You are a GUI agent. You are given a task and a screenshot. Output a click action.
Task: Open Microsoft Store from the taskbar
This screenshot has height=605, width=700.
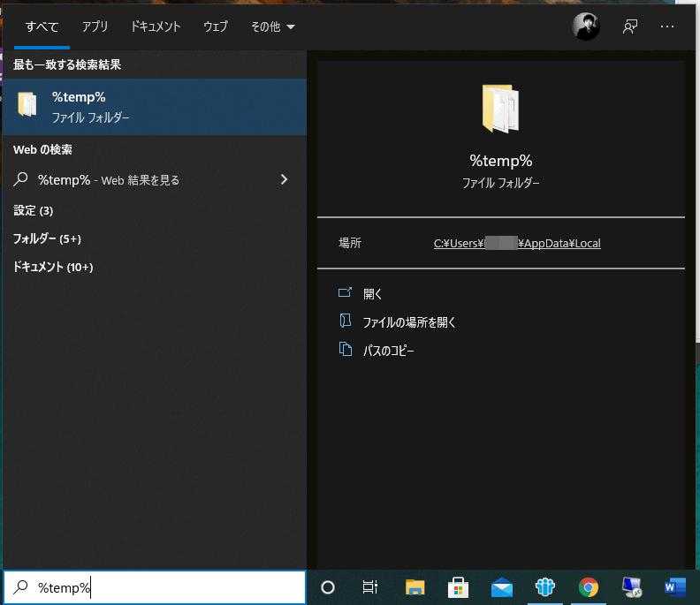click(x=458, y=587)
